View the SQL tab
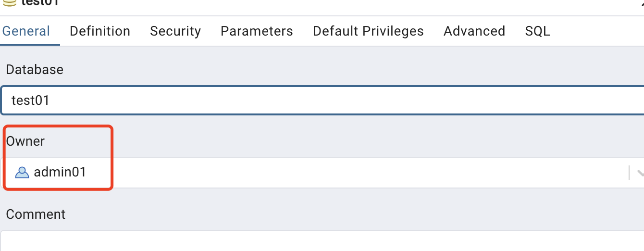The height and width of the screenshot is (251, 644). 537,31
